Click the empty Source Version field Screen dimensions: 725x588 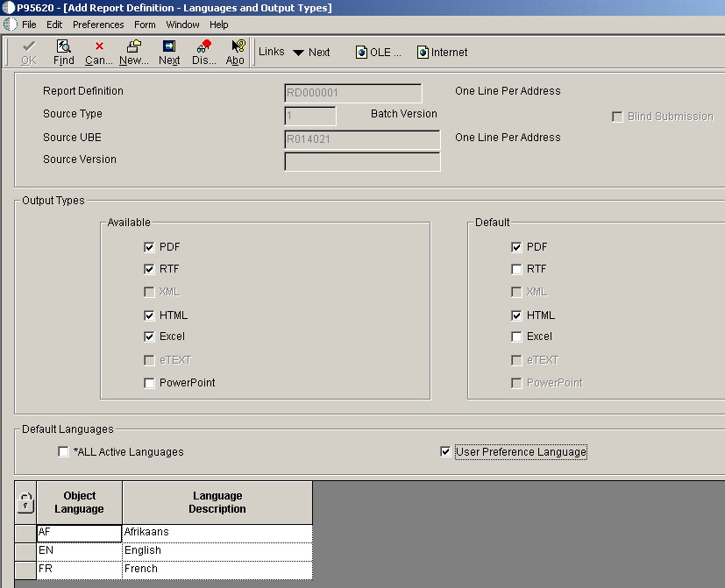tap(363, 162)
